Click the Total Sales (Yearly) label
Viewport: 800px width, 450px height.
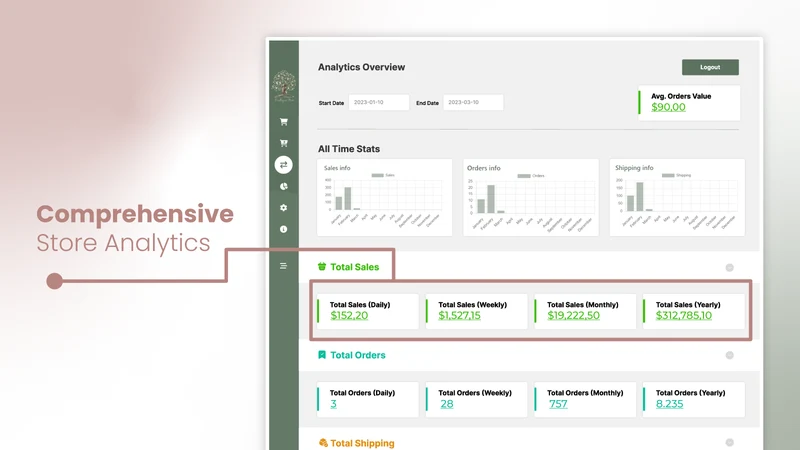[x=688, y=305]
